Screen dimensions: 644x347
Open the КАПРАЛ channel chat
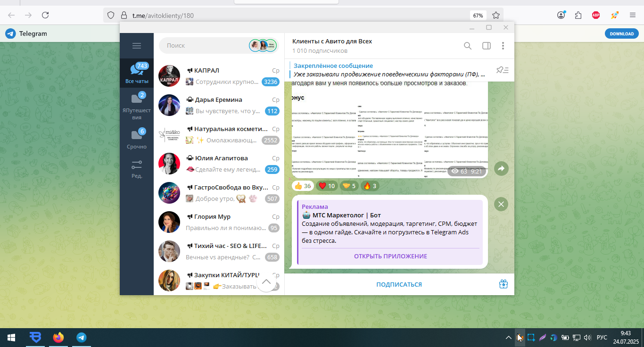pos(219,76)
